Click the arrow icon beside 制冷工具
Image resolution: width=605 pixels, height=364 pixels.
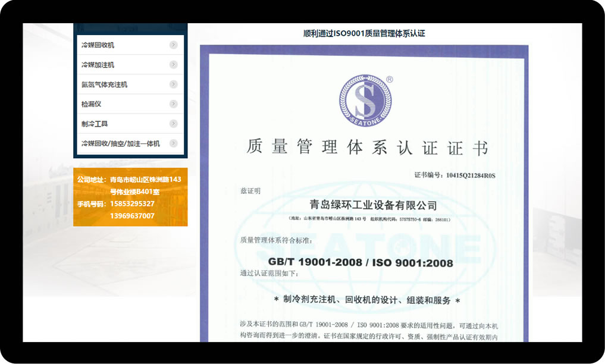click(174, 123)
